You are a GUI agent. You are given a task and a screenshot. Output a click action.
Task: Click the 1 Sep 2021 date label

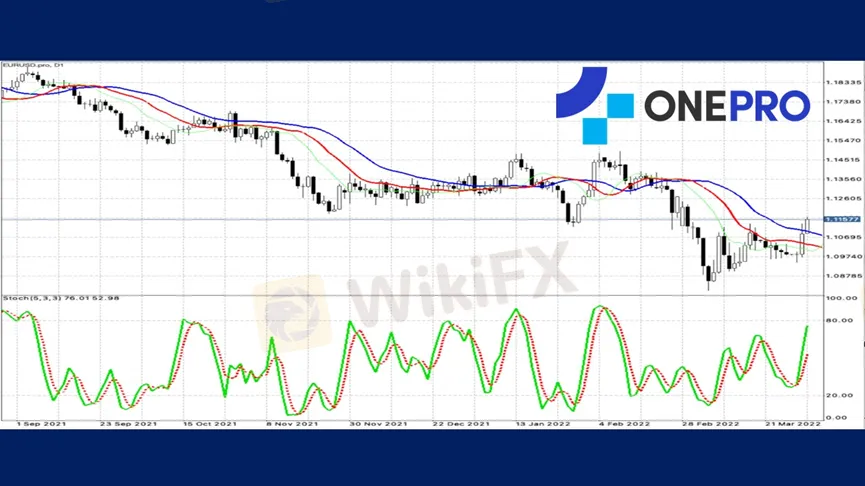tap(41, 424)
